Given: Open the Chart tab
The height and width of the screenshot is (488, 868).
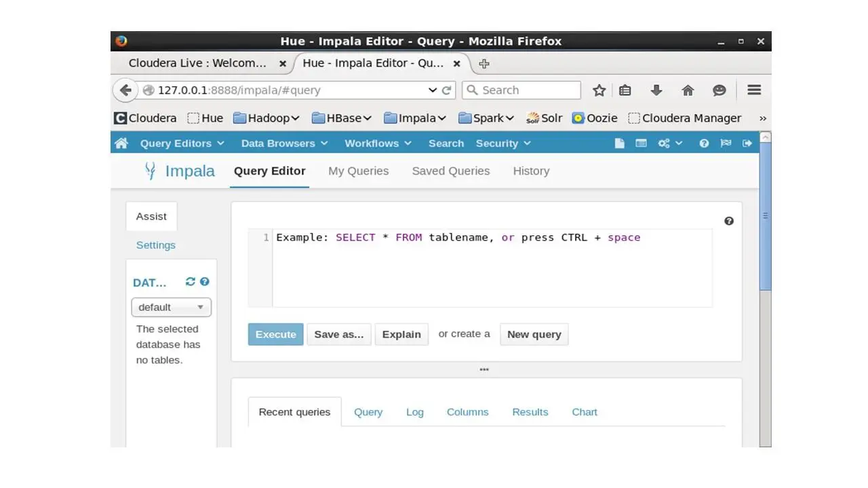Looking at the screenshot, I should coord(585,412).
